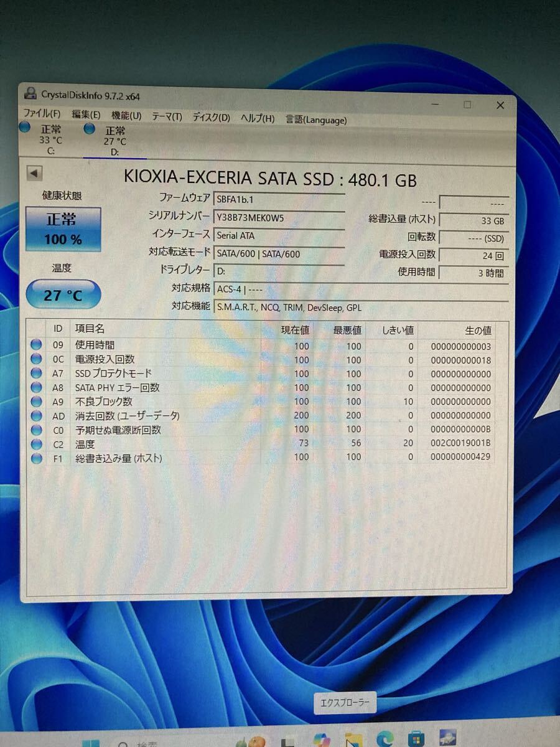Open the ディスク(D) menu
The height and width of the screenshot is (747, 560).
pyautogui.click(x=211, y=117)
